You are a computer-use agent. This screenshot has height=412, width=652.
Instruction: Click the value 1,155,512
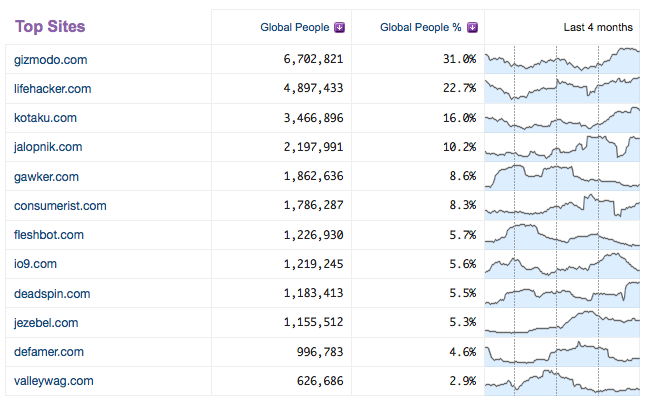coord(314,323)
